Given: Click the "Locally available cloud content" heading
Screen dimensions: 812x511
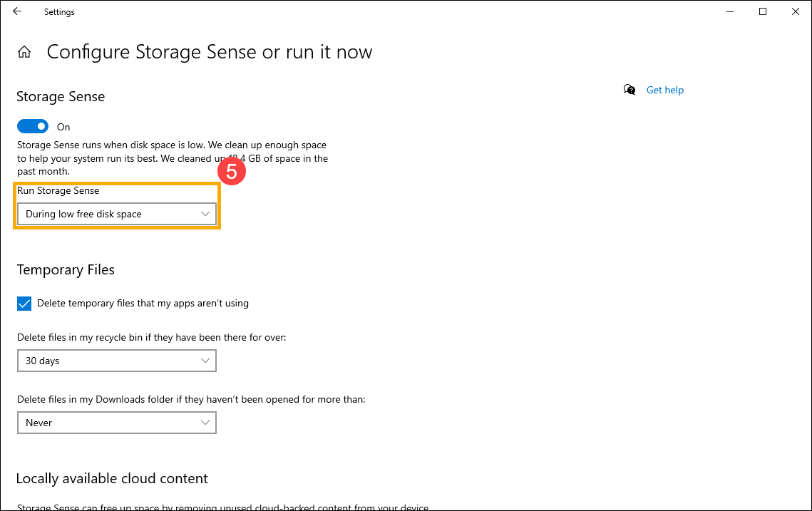Looking at the screenshot, I should pos(112,478).
